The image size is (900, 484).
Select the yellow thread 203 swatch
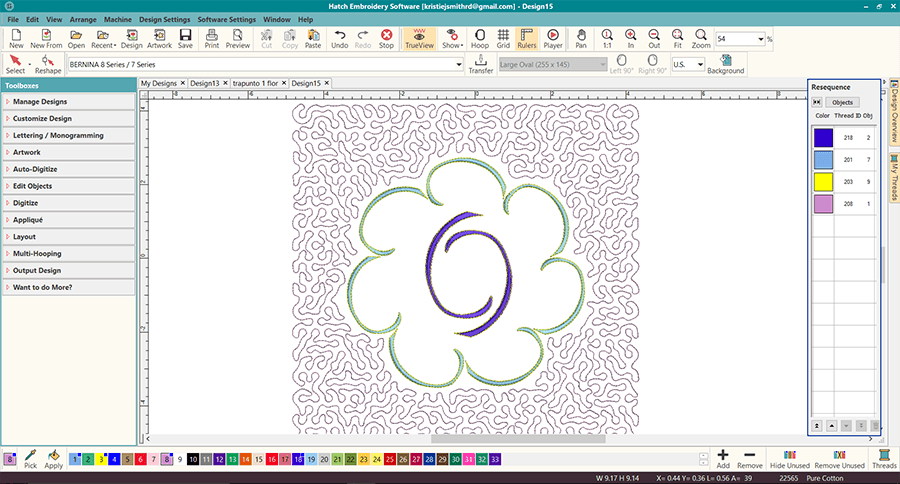point(824,181)
